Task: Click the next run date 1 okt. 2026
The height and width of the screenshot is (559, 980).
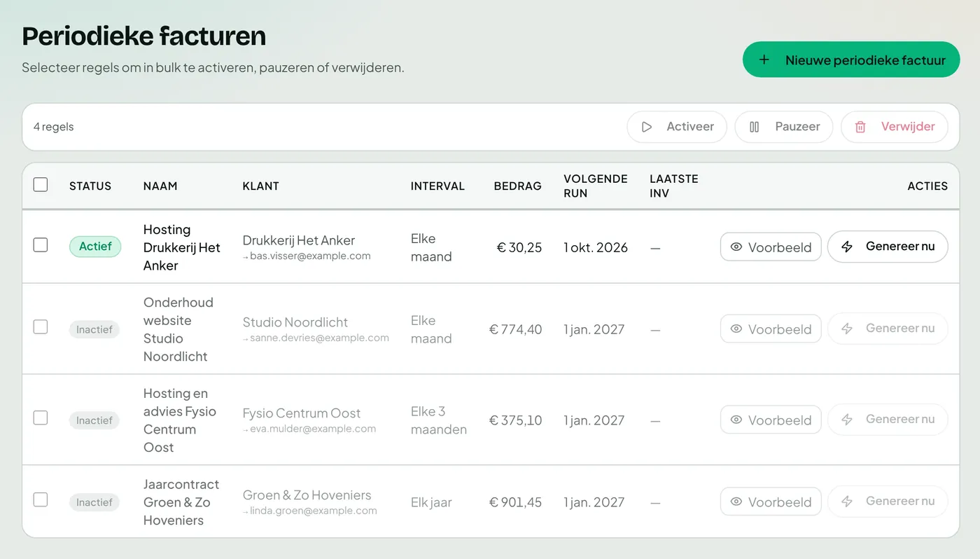Action: (596, 247)
